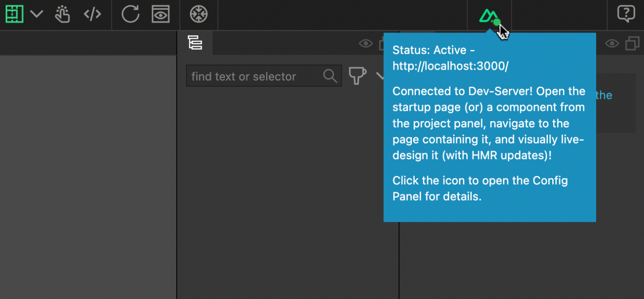Toggle visibility with the right eye icon
644x299 pixels.
coord(612,43)
